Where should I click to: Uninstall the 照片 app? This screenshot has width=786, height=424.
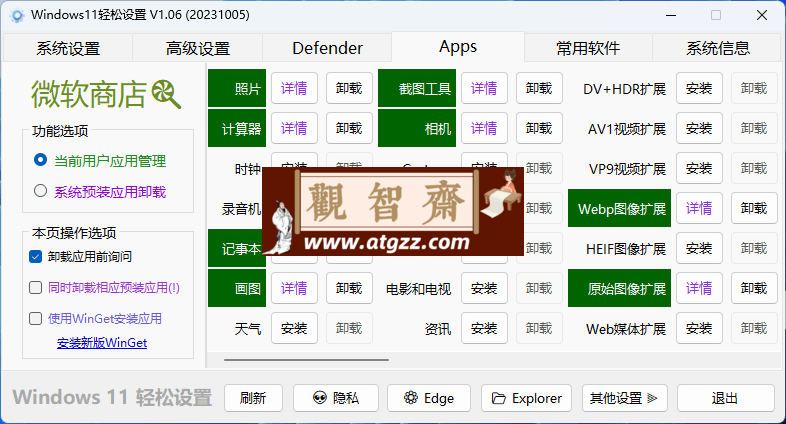coord(349,88)
